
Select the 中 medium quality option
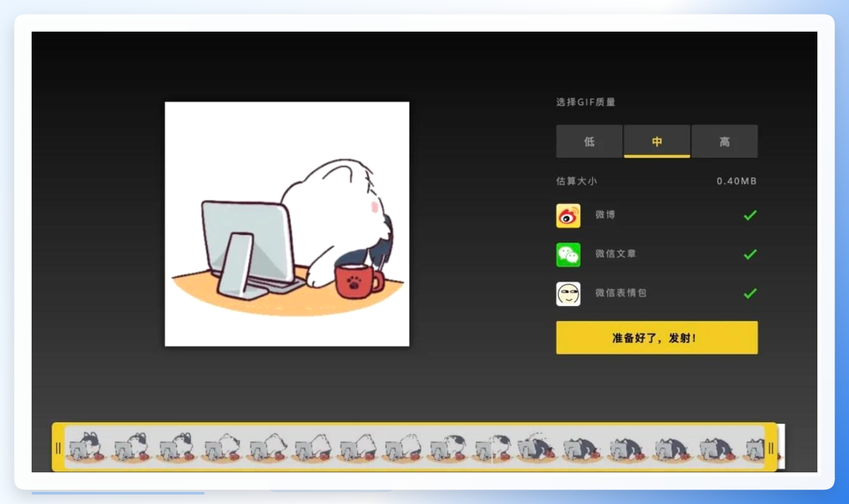click(657, 141)
